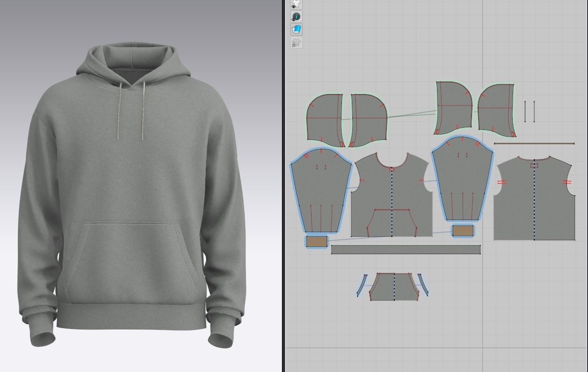Select the highlighted left sleeve pattern in 2D window
Screen dimensions: 588x372
tap(321, 190)
